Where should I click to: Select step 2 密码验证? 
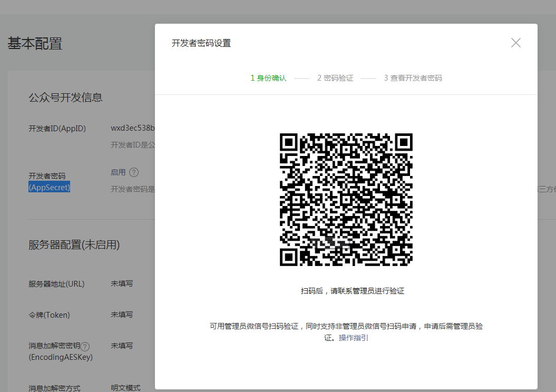[335, 78]
